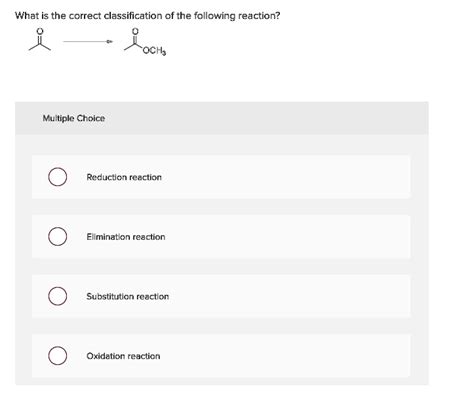
Task: Click the Substitution reaction answer text
Action: point(128,296)
